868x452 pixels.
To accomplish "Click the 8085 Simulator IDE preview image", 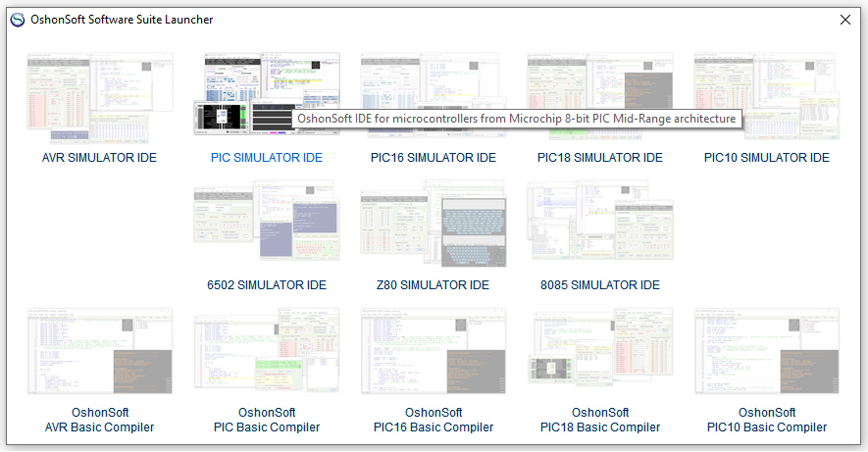I will click(x=600, y=221).
